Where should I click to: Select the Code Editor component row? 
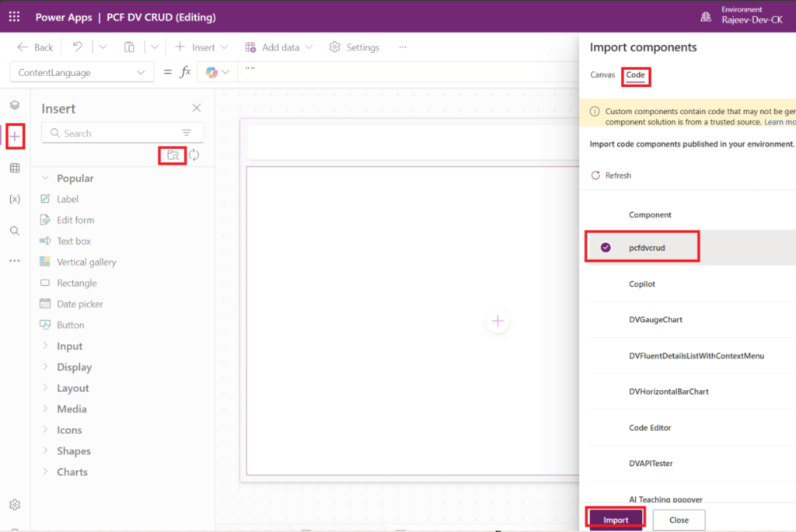(x=650, y=428)
